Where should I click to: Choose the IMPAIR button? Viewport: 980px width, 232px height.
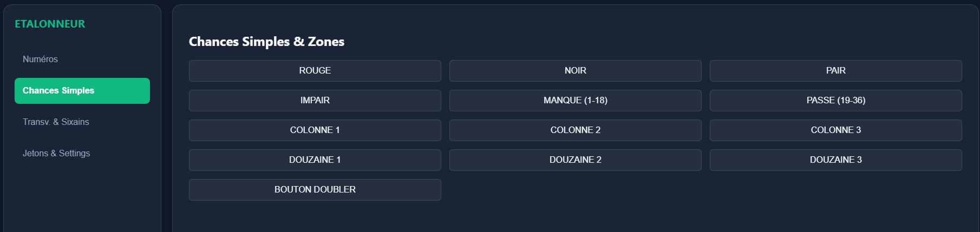[315, 101]
